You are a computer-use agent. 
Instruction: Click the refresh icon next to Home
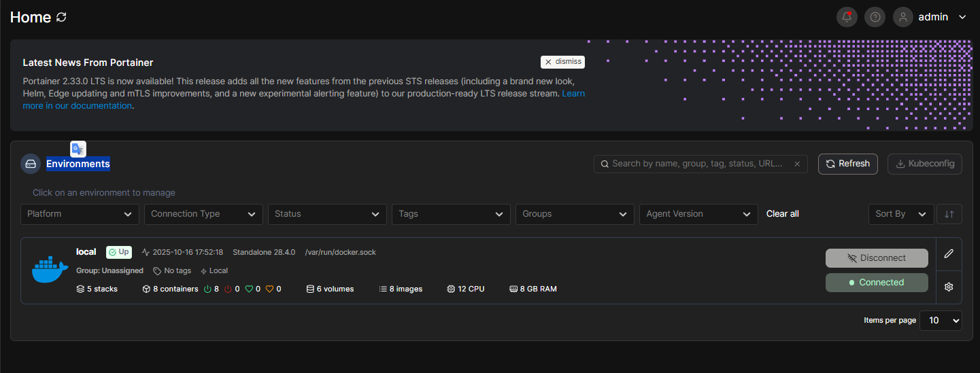tap(61, 17)
